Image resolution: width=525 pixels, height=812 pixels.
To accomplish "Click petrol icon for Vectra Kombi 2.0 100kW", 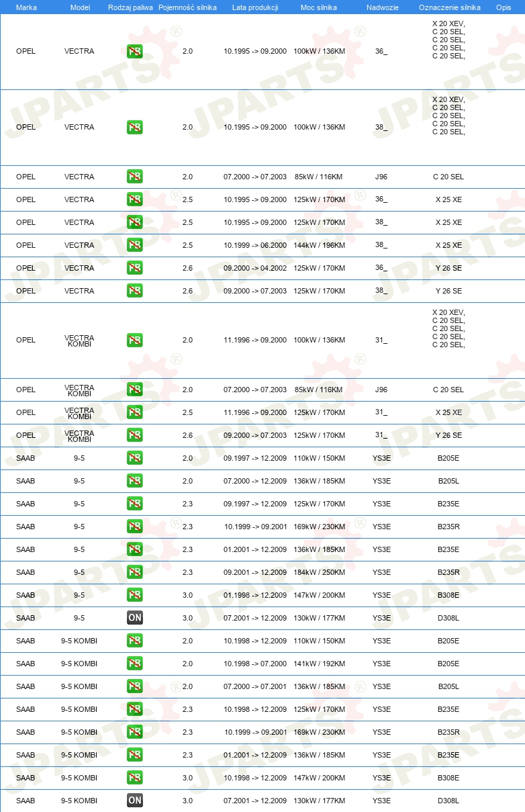I will point(135,341).
